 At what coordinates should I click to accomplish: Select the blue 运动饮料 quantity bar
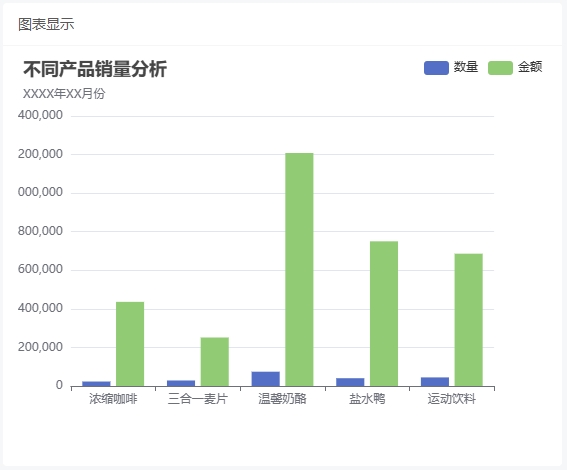point(435,382)
